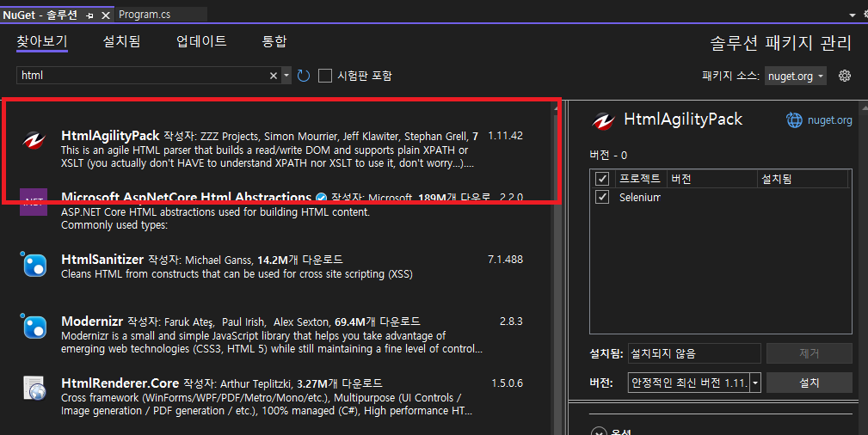Open the Program.cs tab
The width and height of the screenshot is (868, 435).
click(x=145, y=15)
